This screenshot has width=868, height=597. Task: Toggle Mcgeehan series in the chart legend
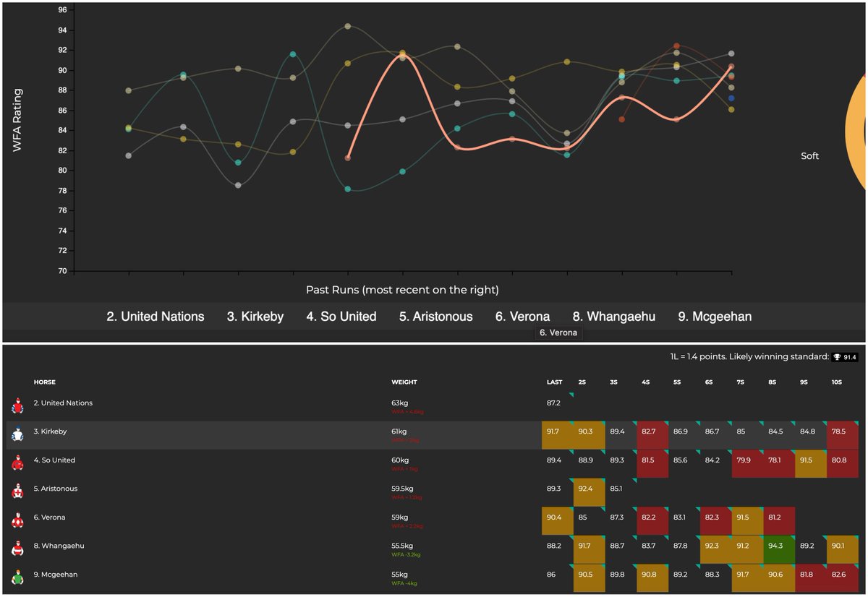click(x=715, y=317)
